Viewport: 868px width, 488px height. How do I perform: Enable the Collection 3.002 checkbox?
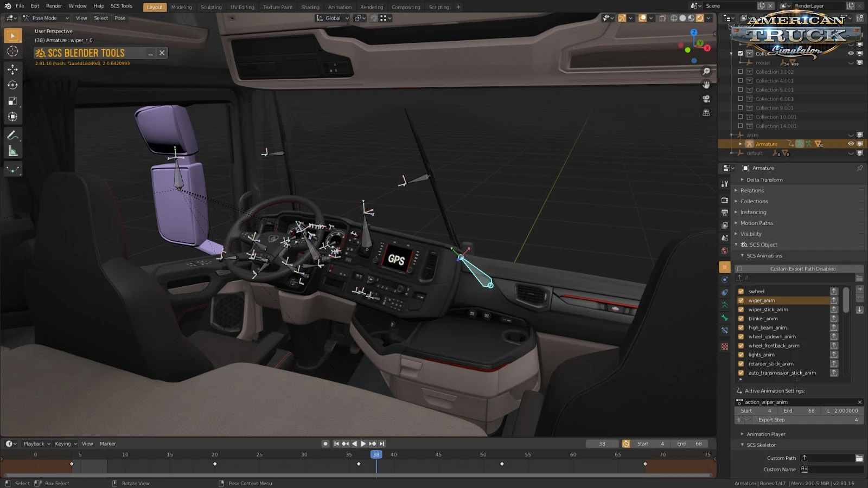click(741, 71)
